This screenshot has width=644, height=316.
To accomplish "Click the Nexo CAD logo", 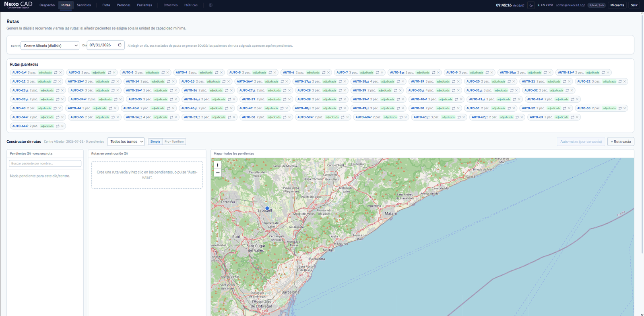I will (18, 4).
